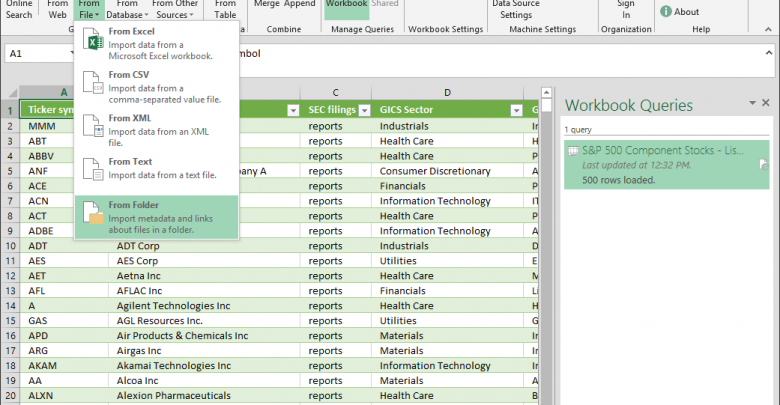
Task: Choose From CSV import option
Action: click(x=156, y=87)
